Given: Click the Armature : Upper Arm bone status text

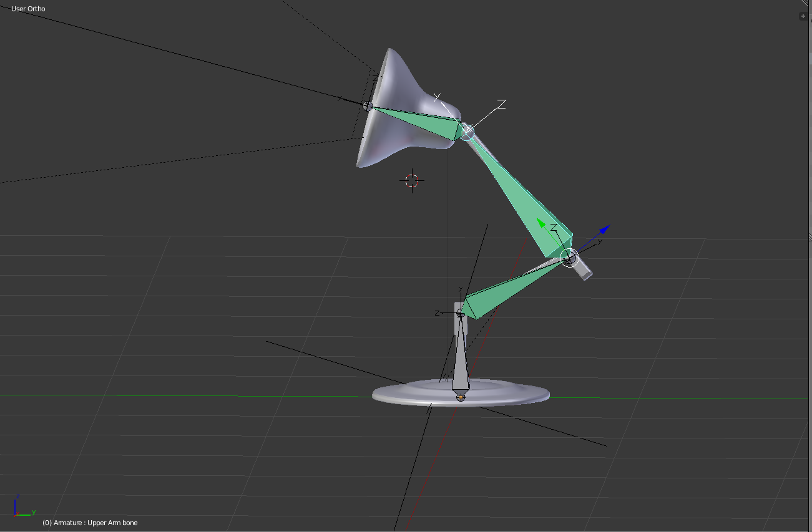Looking at the screenshot, I should [x=89, y=523].
